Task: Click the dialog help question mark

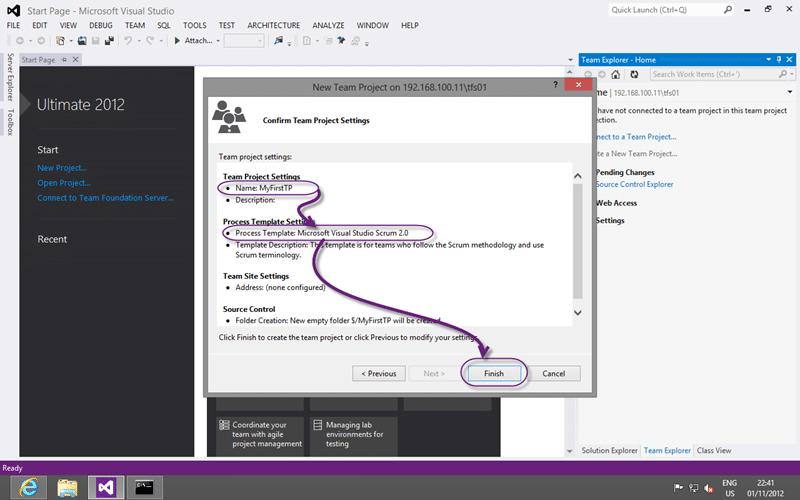Action: coord(556,85)
